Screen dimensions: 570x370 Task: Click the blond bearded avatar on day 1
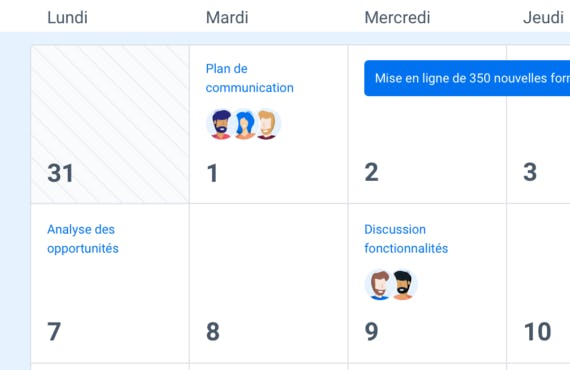point(267,124)
